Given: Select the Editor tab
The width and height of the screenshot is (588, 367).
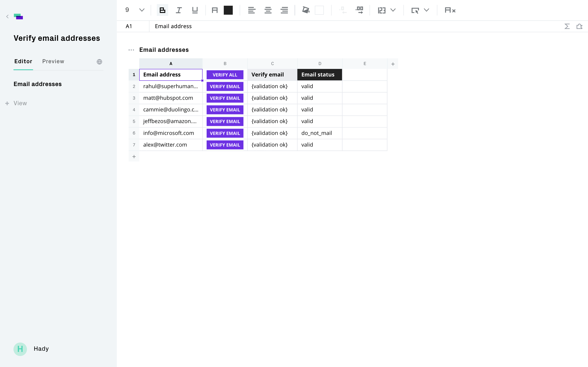Looking at the screenshot, I should pos(23,61).
